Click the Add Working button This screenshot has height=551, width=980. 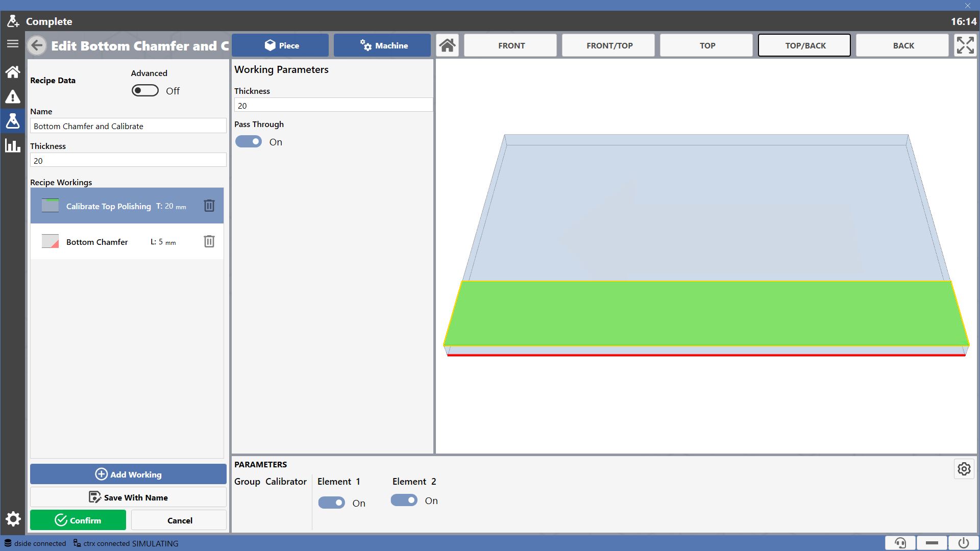click(128, 474)
